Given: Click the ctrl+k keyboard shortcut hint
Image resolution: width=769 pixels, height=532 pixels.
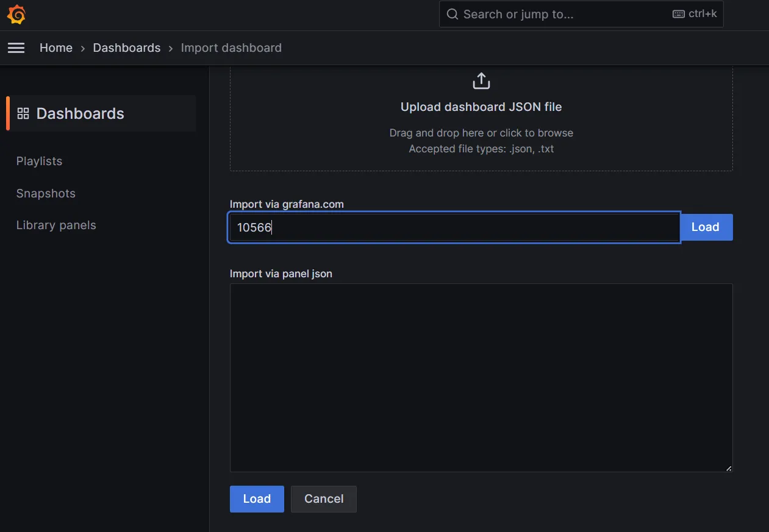Looking at the screenshot, I should point(695,13).
